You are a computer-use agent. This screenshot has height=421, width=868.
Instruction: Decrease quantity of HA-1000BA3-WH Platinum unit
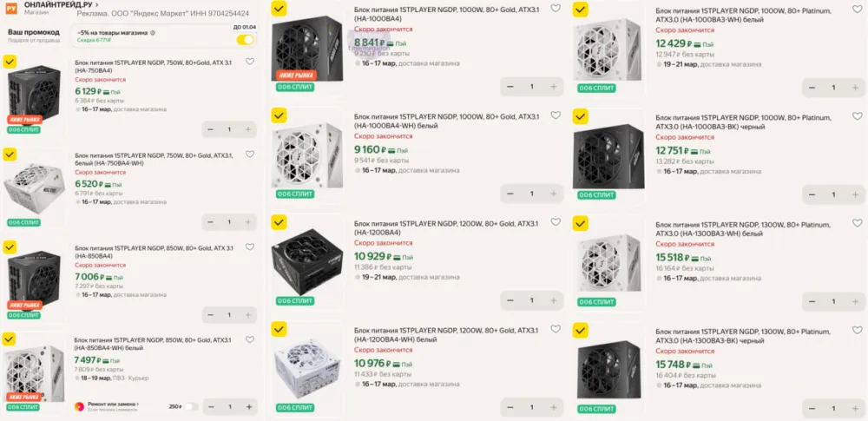811,88
